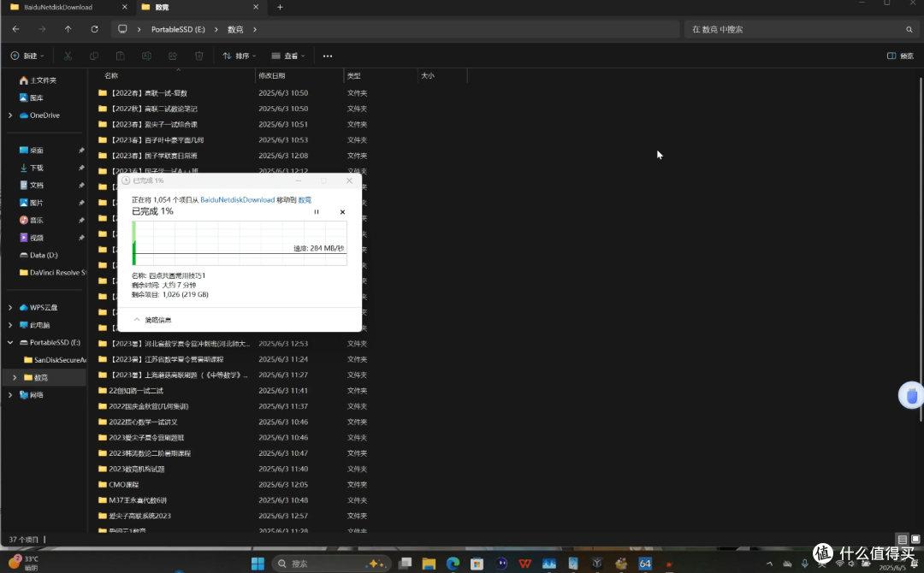
Task: Go back to the previous folder
Action: pos(16,29)
